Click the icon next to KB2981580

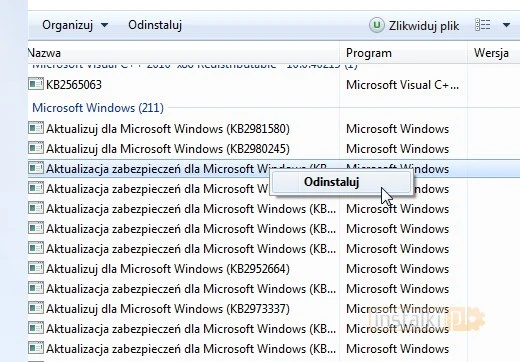36,128
